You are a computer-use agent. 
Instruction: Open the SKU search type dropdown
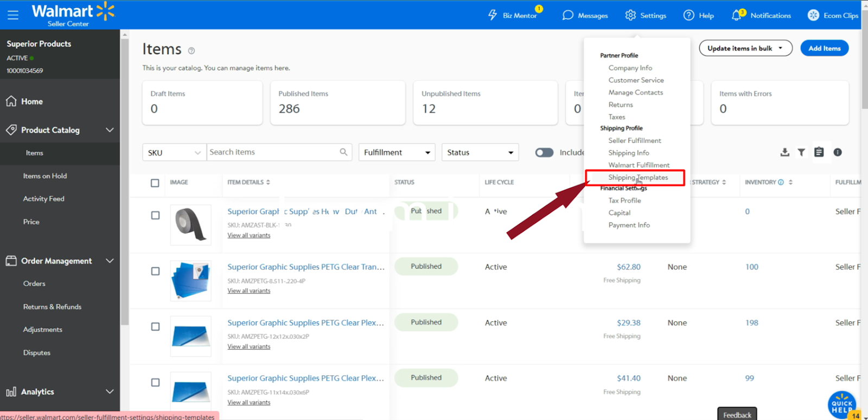(174, 152)
